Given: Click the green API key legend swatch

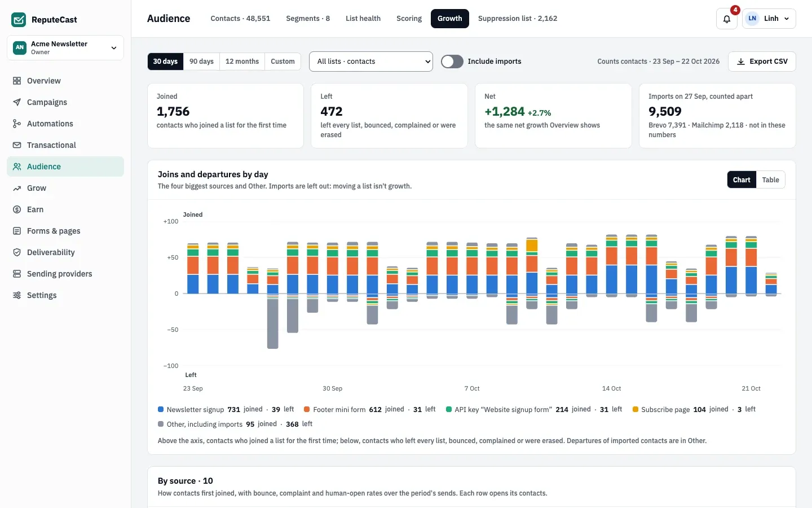Looking at the screenshot, I should click(449, 409).
